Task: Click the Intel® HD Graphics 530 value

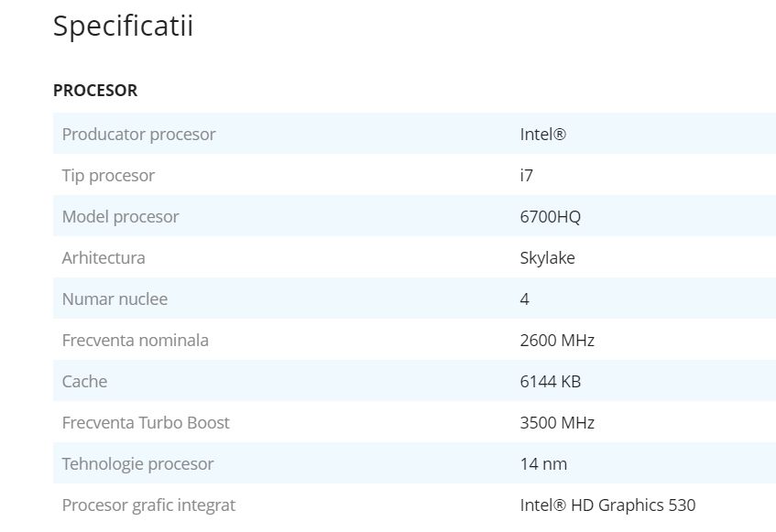Action: (607, 505)
